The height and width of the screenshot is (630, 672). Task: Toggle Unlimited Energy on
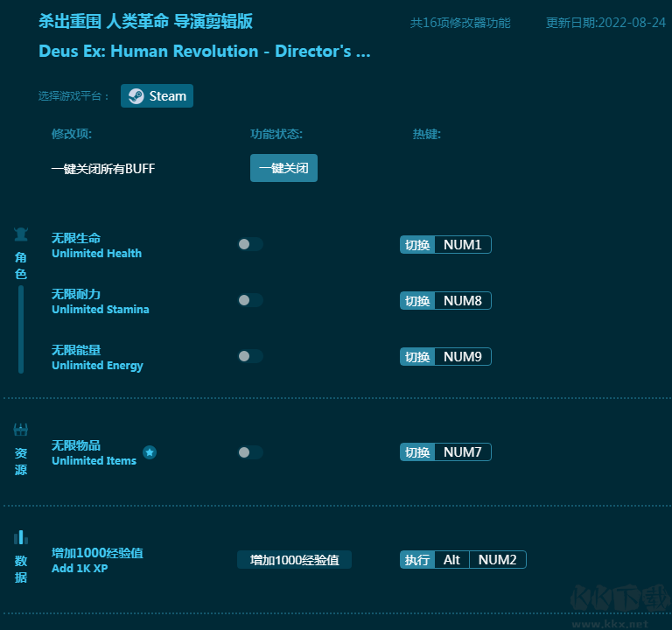coord(249,356)
